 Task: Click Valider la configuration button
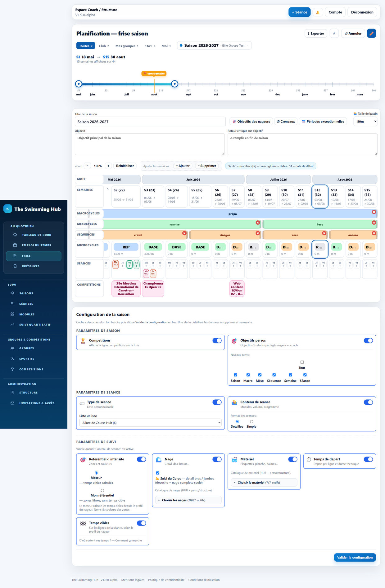355,557
